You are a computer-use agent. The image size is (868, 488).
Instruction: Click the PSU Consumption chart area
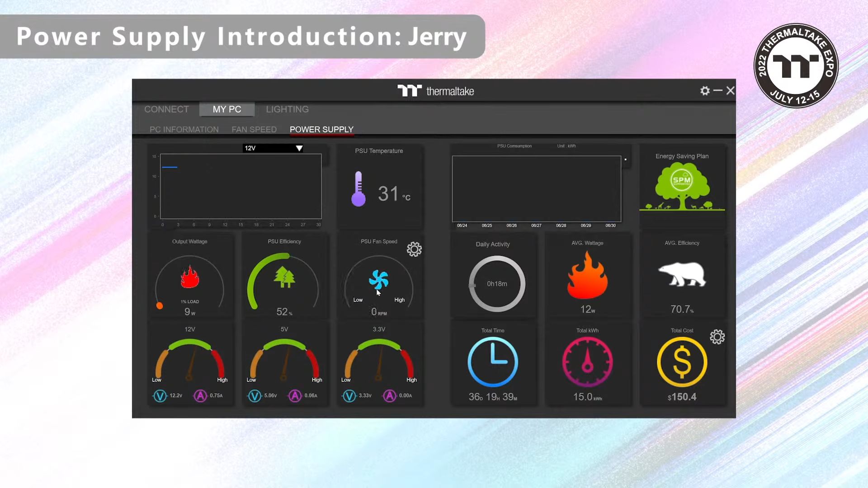(x=537, y=189)
